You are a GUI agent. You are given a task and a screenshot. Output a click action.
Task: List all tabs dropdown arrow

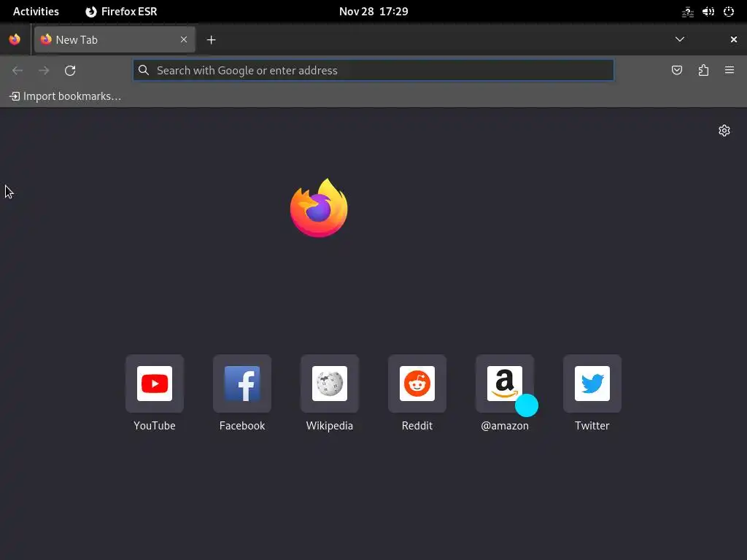point(680,39)
